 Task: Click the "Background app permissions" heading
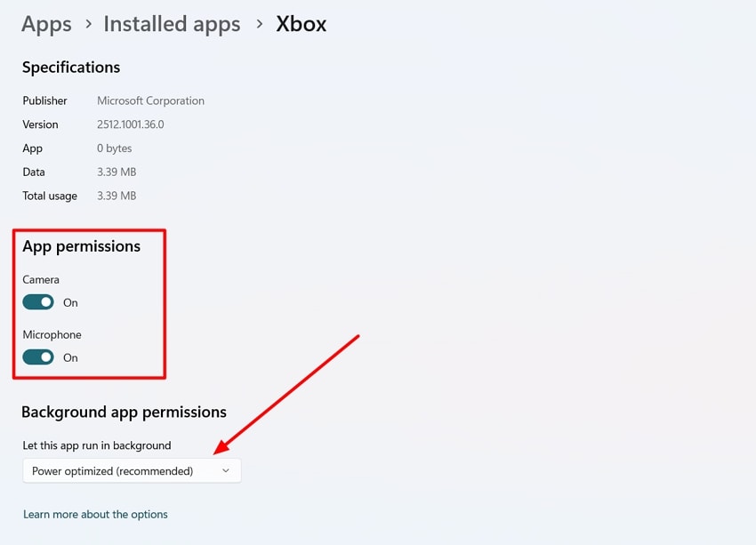[x=124, y=412]
